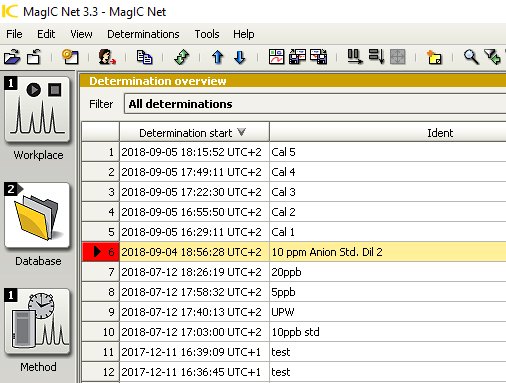Click the copy documents toolbar icon
The width and height of the screenshot is (506, 383).
click(x=144, y=57)
